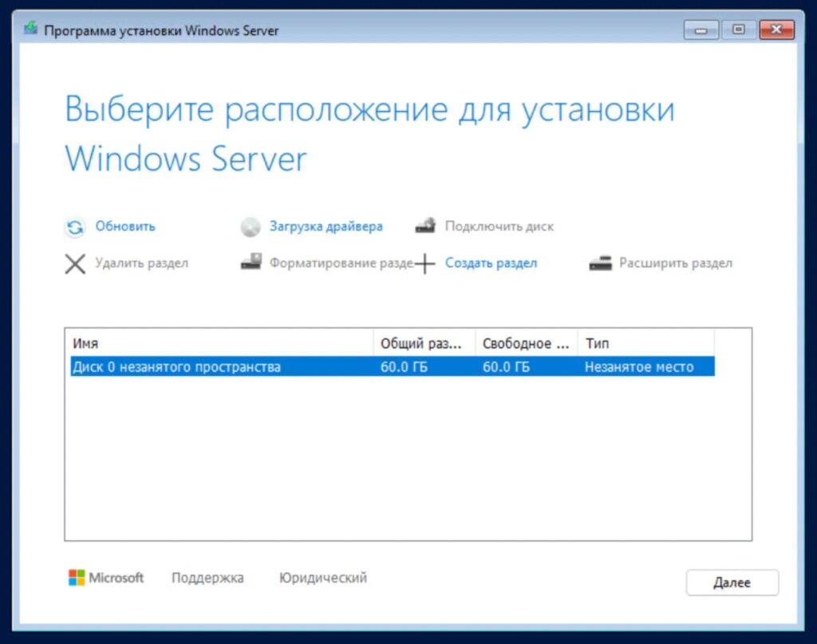Close the Windows Server setup window
The width and height of the screenshot is (817, 644).
coord(776,30)
